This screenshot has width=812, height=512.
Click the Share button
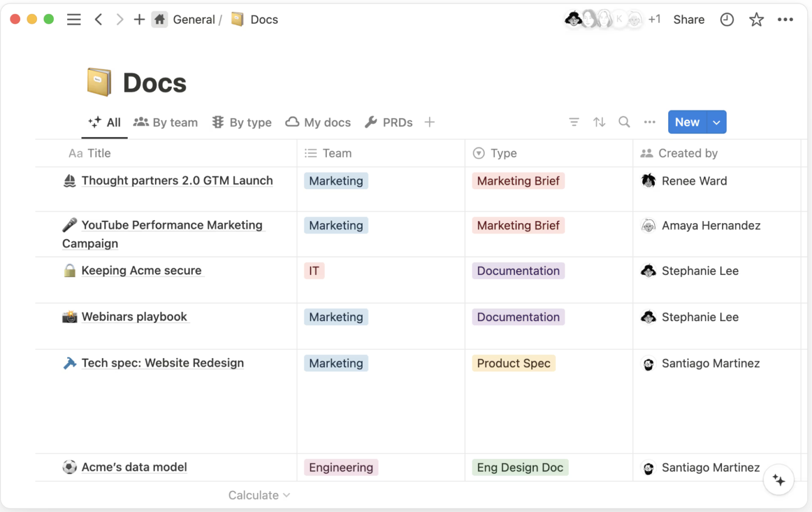click(688, 19)
